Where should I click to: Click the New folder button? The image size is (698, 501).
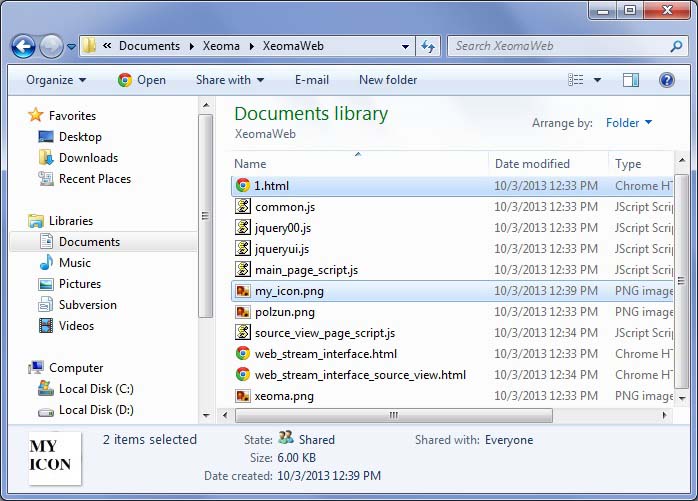(x=388, y=80)
